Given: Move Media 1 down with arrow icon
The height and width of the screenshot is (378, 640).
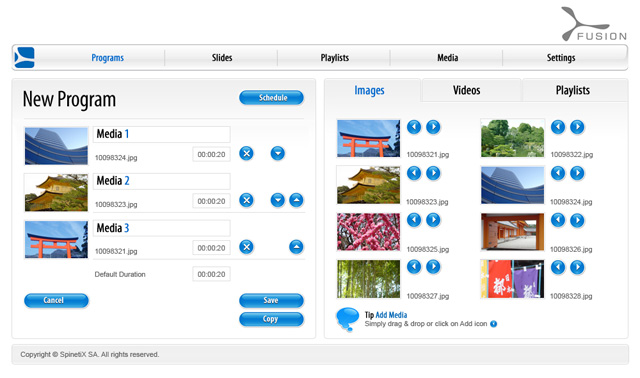Looking at the screenshot, I should 278,153.
